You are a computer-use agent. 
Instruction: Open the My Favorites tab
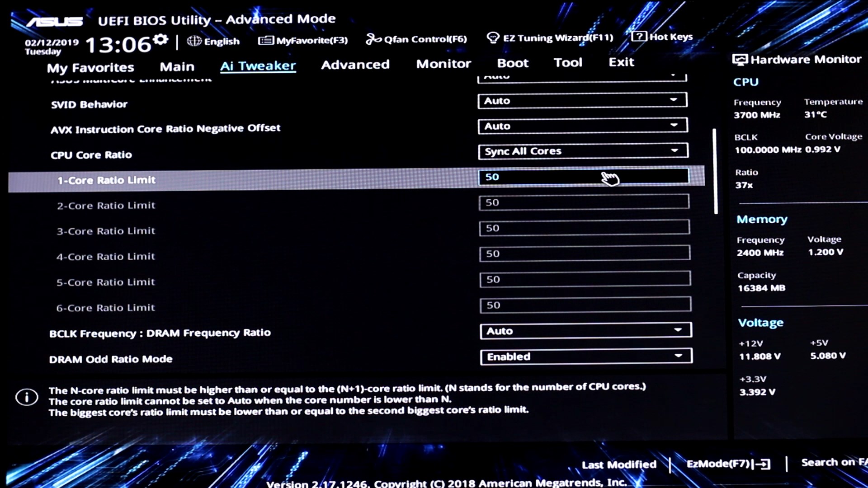[90, 68]
